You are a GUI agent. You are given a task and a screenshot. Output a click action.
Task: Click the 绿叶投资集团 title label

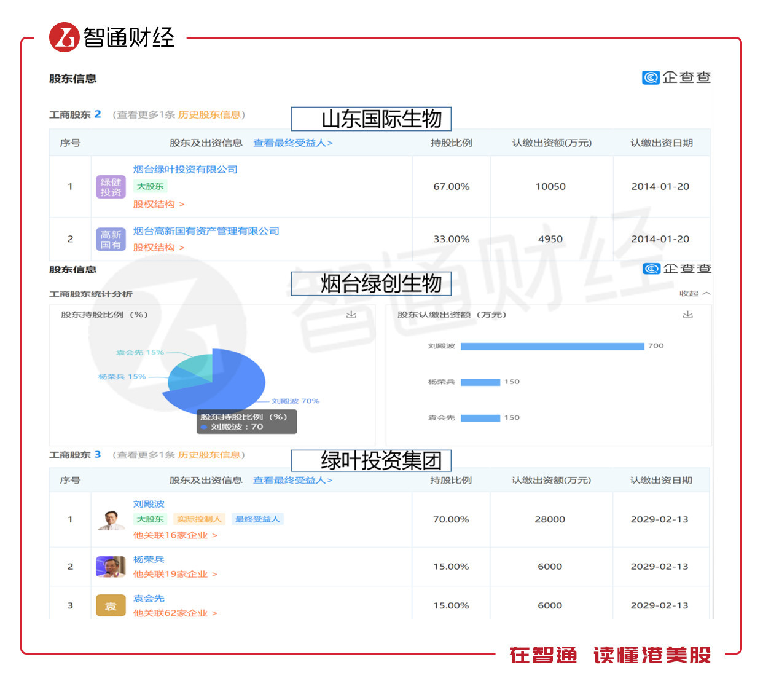click(371, 460)
